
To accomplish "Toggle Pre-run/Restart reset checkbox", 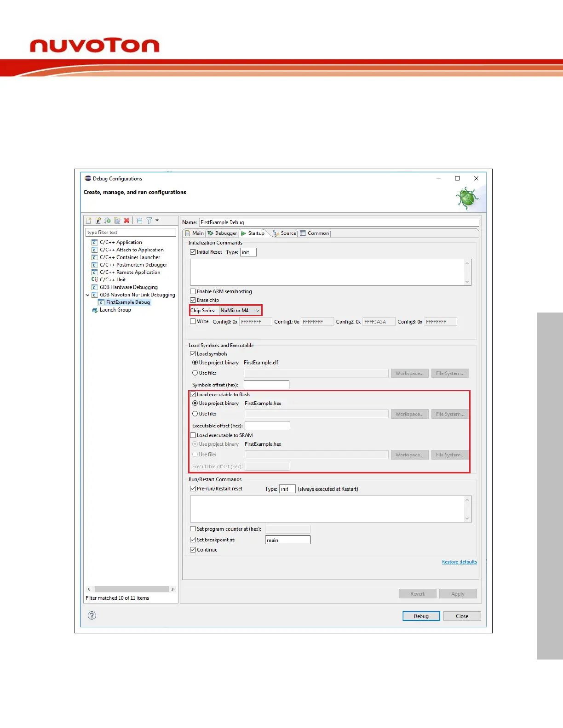I will [193, 489].
